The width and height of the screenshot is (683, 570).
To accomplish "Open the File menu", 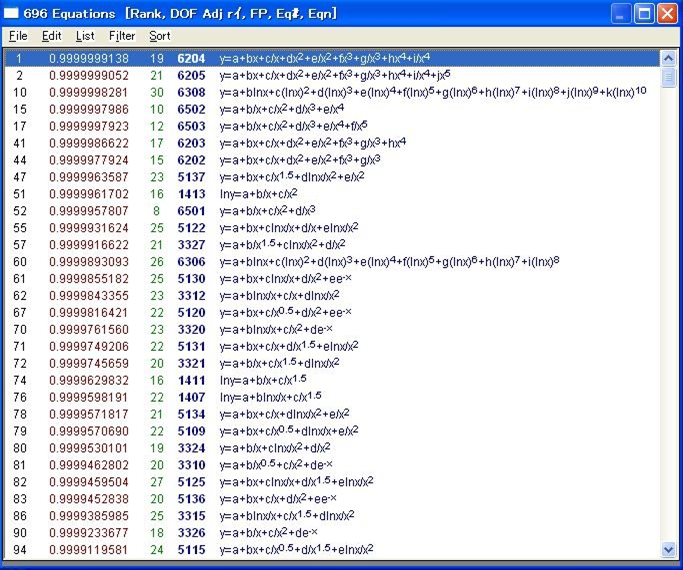I will [18, 36].
